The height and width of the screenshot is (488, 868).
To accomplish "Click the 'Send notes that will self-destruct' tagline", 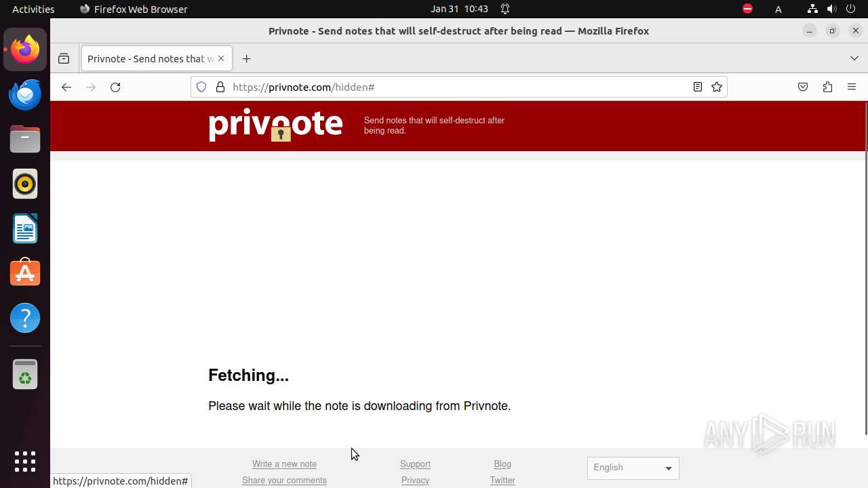I will click(x=434, y=125).
